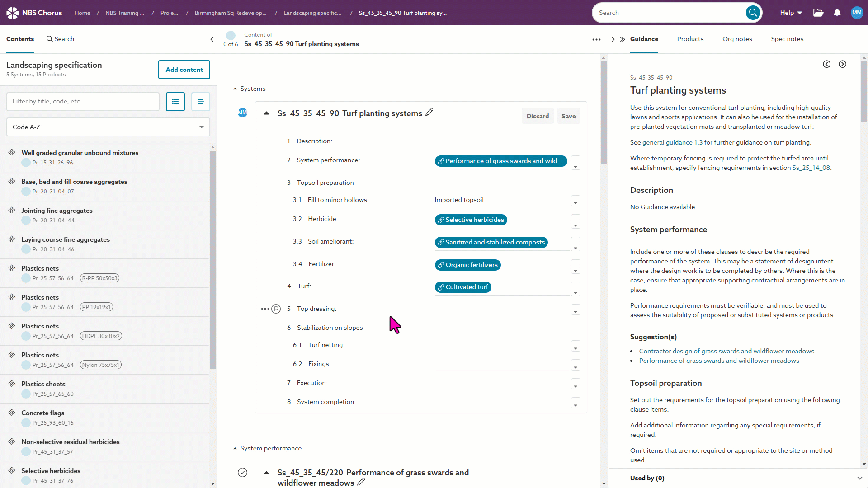Open the Ss_25_14_08 guidance link
868x488 pixels.
(811, 168)
